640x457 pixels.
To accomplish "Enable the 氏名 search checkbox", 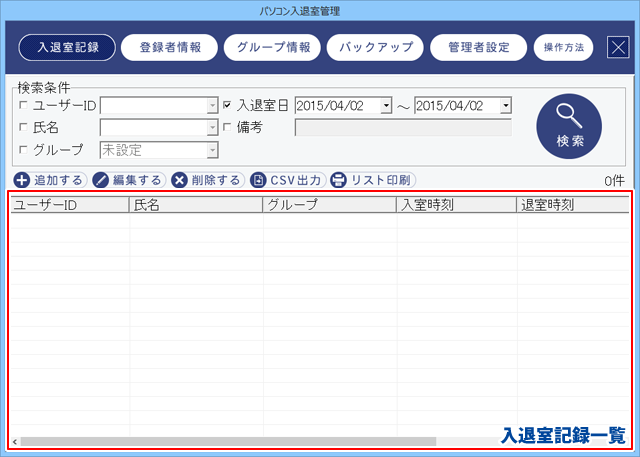I will point(24,127).
